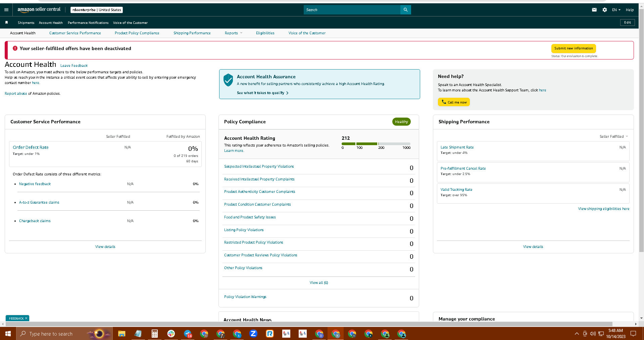
Task: Open Slack from the taskbar
Action: tap(171, 334)
